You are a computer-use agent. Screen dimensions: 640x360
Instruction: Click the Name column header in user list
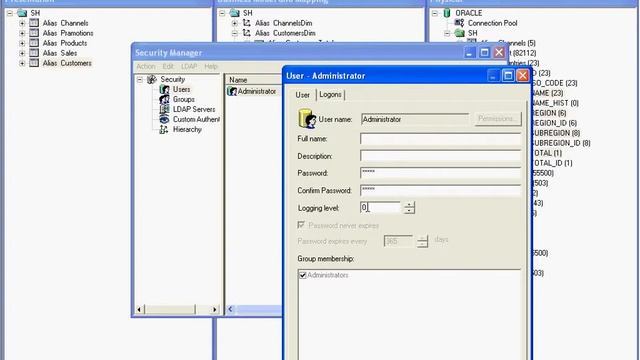(254, 80)
